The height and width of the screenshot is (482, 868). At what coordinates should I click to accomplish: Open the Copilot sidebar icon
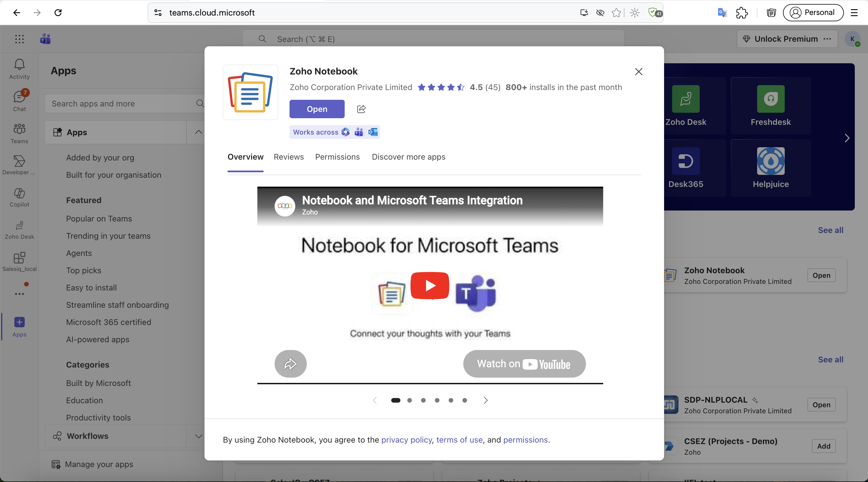(19, 197)
